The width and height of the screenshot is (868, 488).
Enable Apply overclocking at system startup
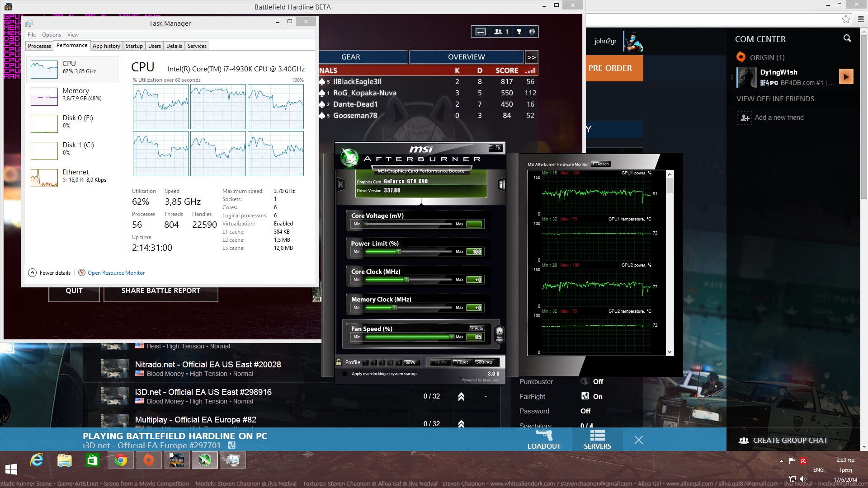click(345, 374)
